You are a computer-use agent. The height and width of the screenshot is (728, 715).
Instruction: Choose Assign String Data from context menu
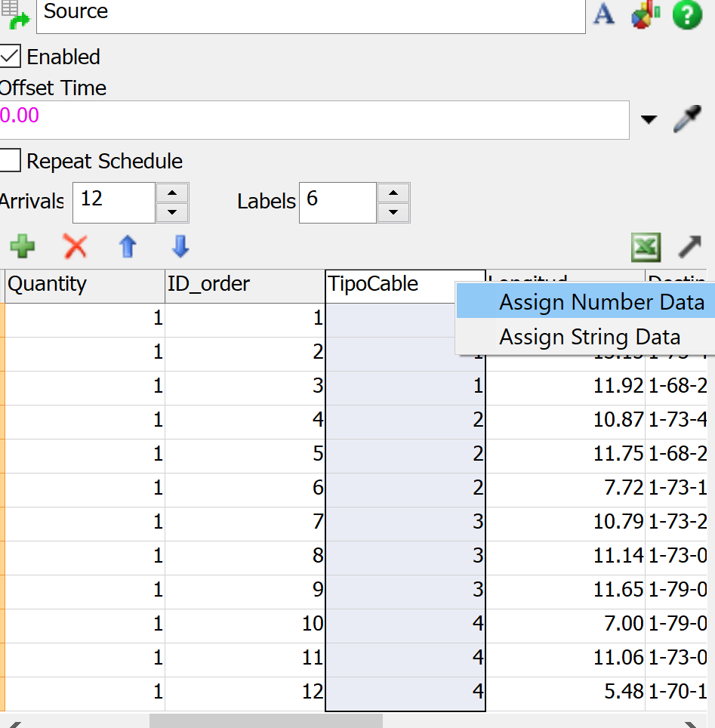point(589,337)
